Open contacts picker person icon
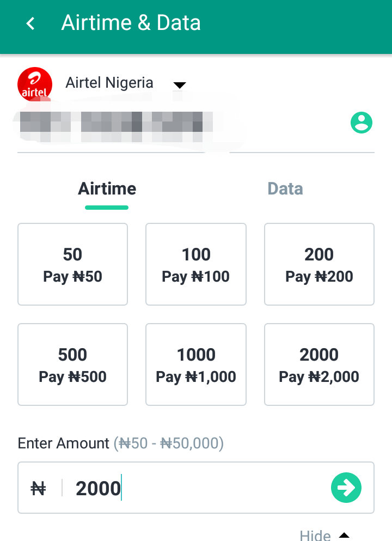 362,123
